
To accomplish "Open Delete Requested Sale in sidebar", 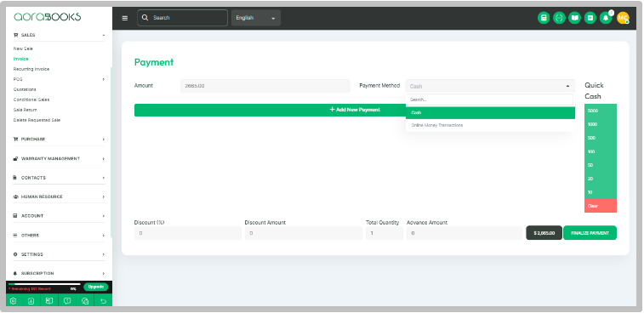I will (x=37, y=120).
